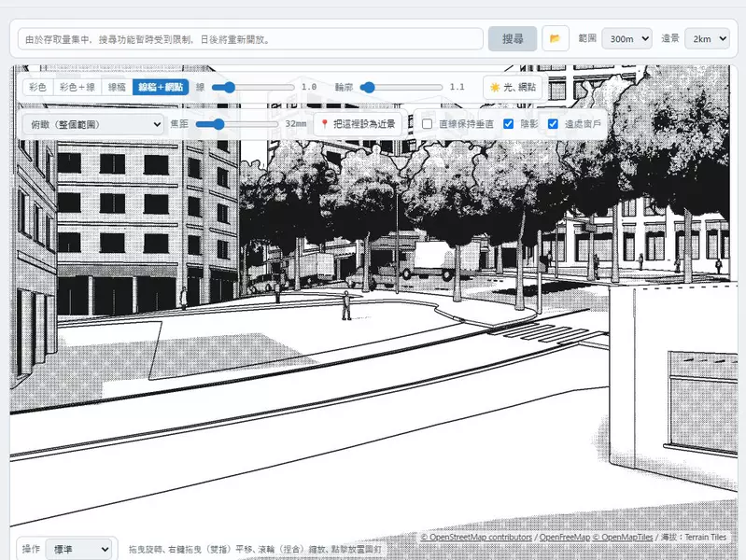
Task: Adjust the 焦距 focal length slider
Action: click(x=237, y=124)
